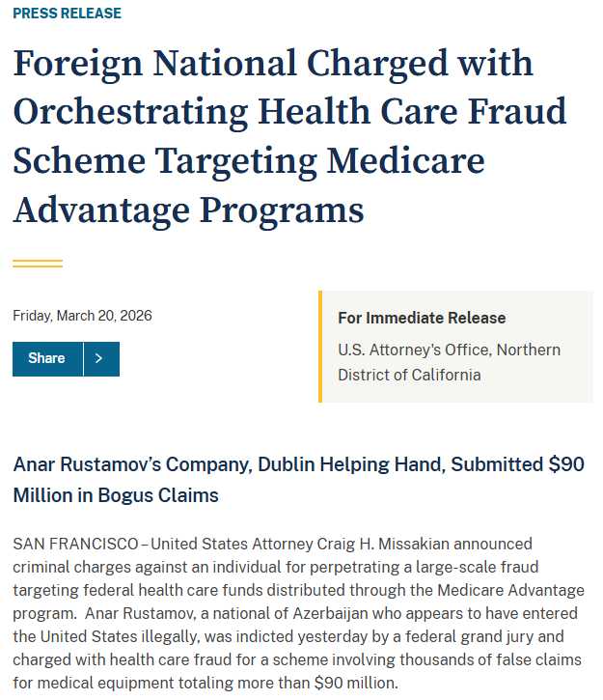Click the date Friday, March 20, 2026

[82, 316]
